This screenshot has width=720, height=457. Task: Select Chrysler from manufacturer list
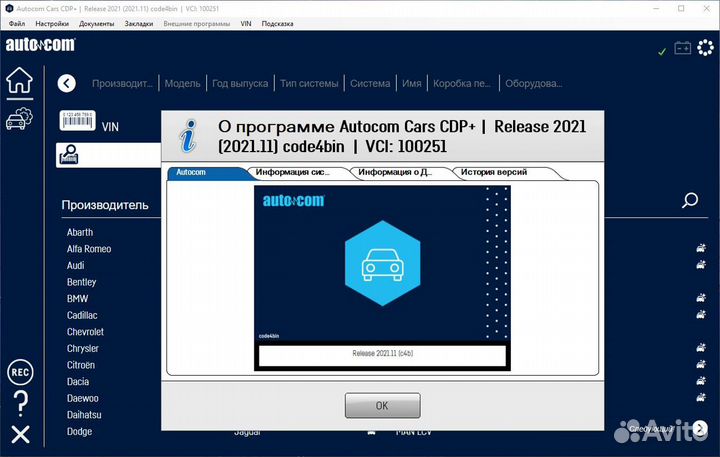click(x=83, y=348)
